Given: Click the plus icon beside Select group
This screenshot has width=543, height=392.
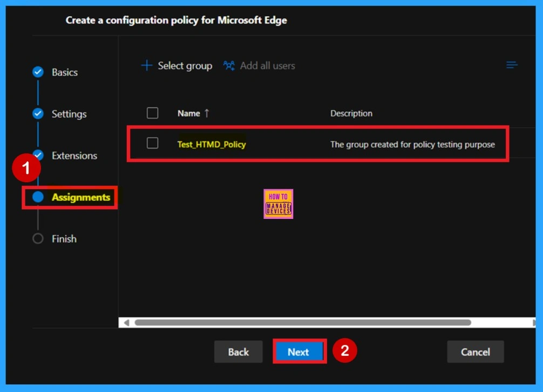Looking at the screenshot, I should 147,65.
